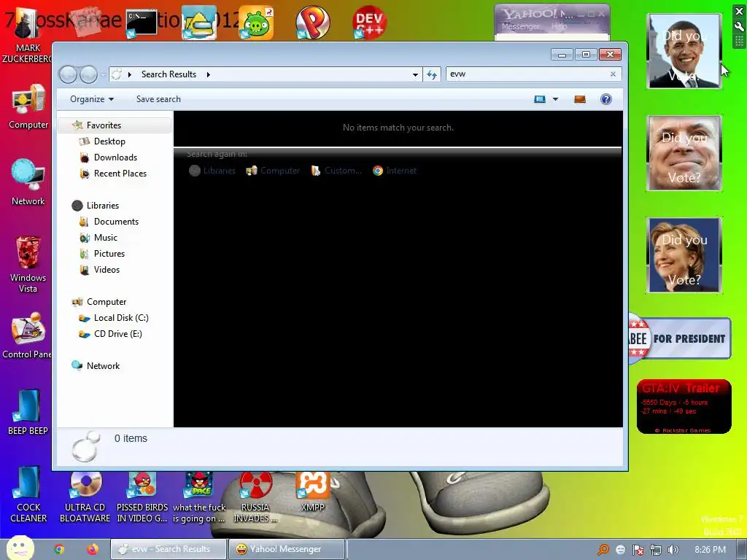Click the evw search input field
The height and width of the screenshot is (560, 747).
(527, 74)
